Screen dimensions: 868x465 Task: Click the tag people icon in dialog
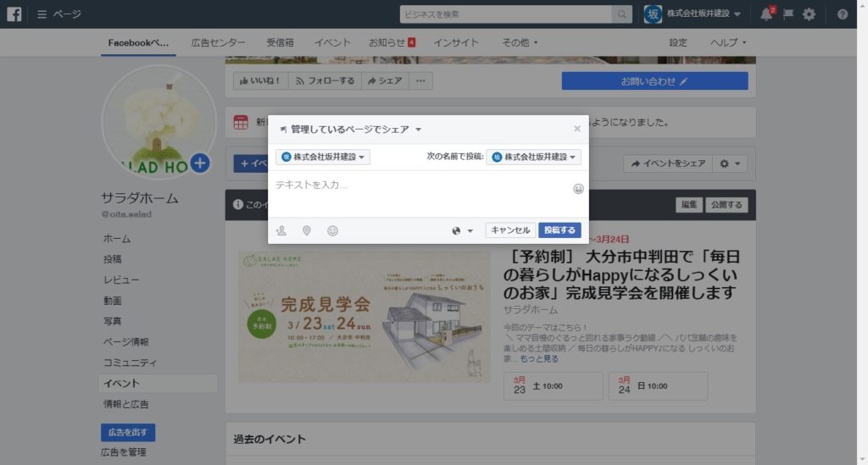point(281,230)
